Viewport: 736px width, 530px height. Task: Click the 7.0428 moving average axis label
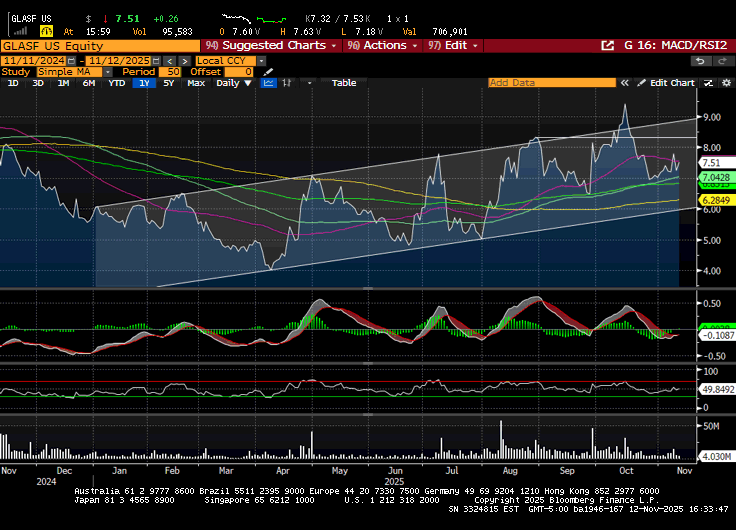[716, 177]
